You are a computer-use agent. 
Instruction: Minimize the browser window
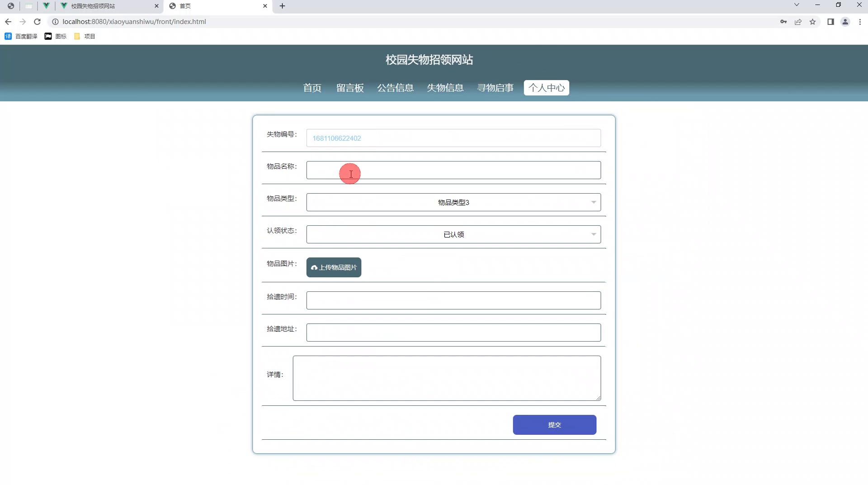tap(817, 5)
